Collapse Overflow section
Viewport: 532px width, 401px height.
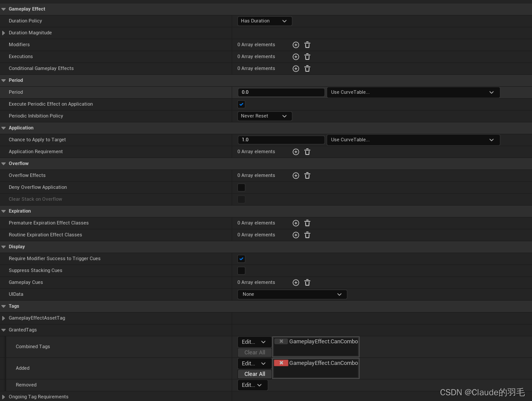[x=4, y=164]
